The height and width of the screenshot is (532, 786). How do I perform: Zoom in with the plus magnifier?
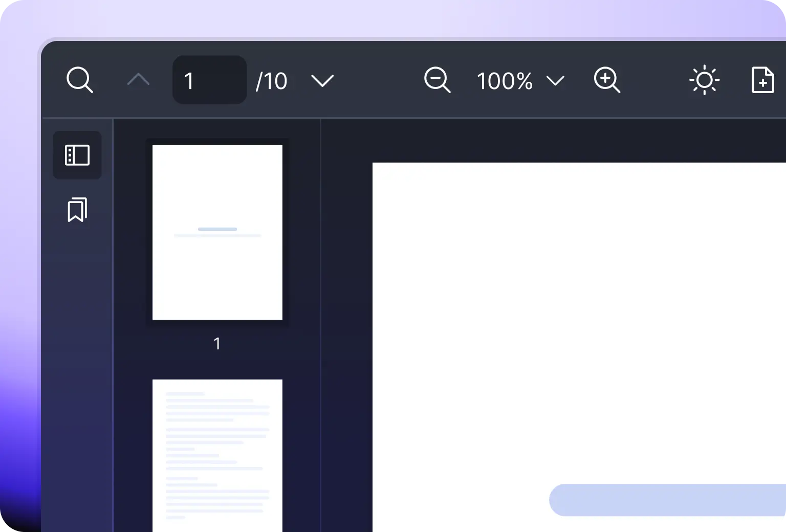(607, 80)
